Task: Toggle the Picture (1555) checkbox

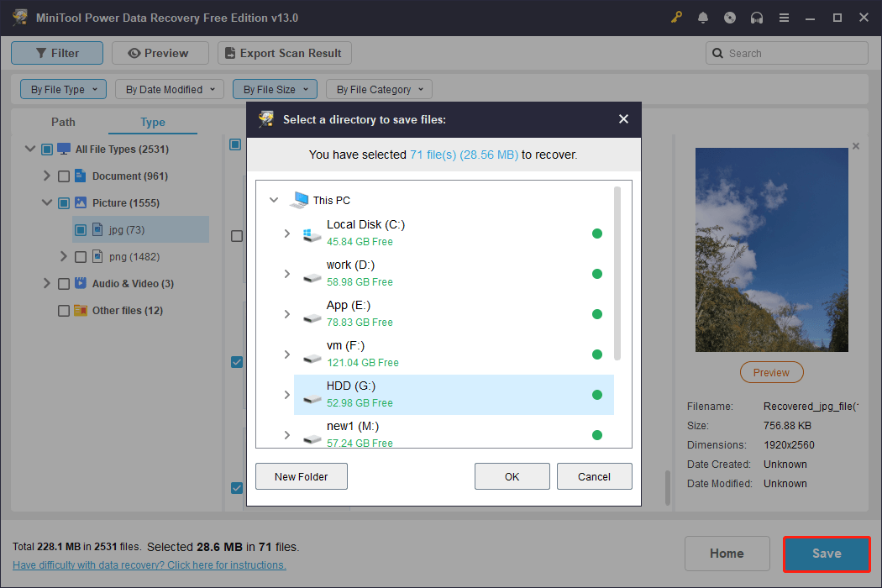Action: 64,203
